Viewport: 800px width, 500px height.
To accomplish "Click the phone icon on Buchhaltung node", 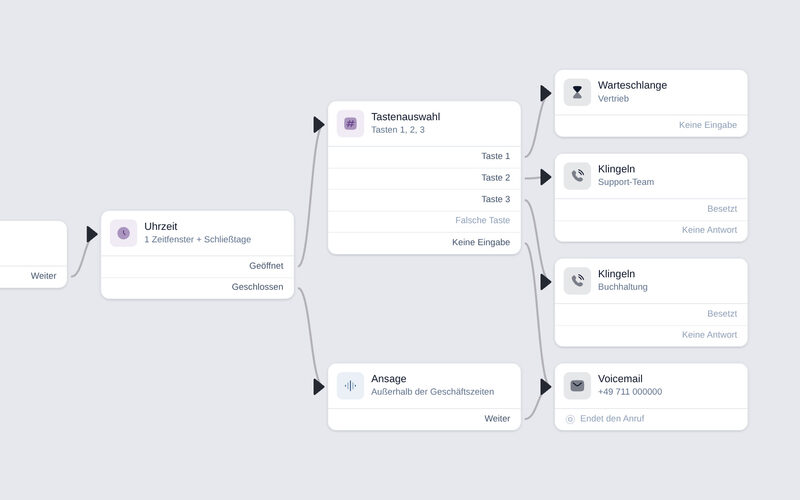I will [x=577, y=281].
